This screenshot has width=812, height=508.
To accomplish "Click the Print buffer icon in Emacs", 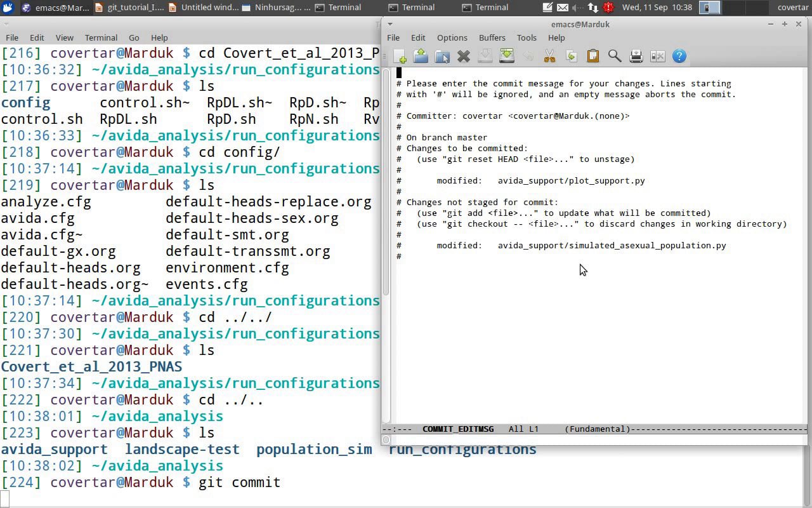I will 636,57.
